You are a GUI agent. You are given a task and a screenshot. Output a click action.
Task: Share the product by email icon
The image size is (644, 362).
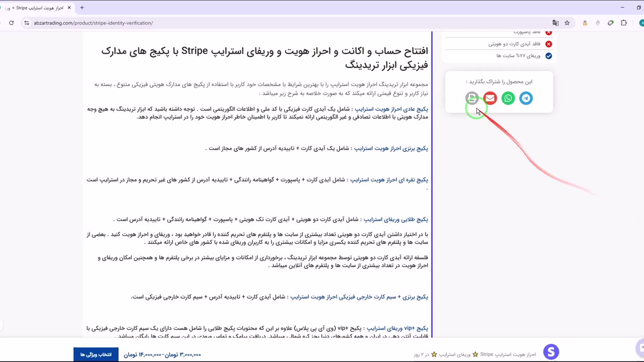490,98
